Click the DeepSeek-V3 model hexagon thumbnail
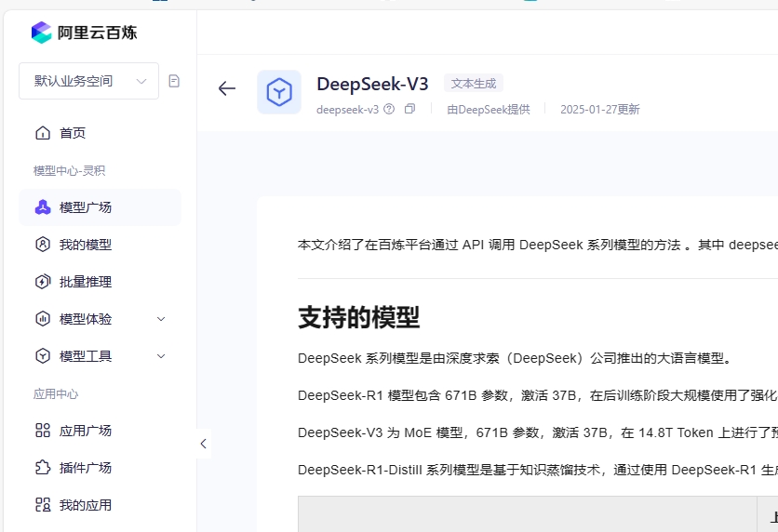 pos(279,92)
